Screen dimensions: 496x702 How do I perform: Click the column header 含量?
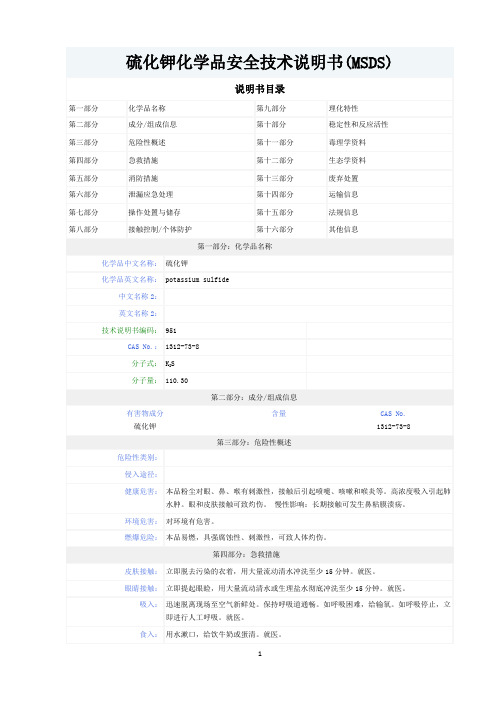pyautogui.click(x=279, y=413)
